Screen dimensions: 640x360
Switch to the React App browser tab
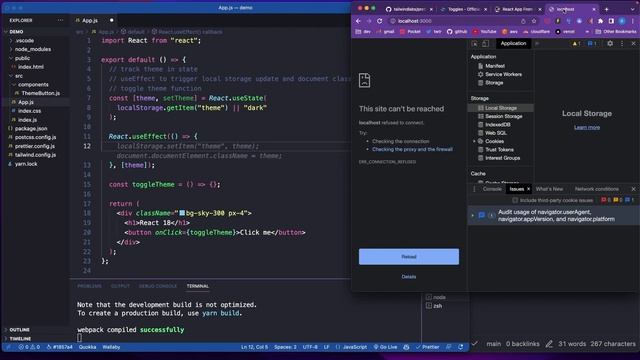tap(518, 9)
